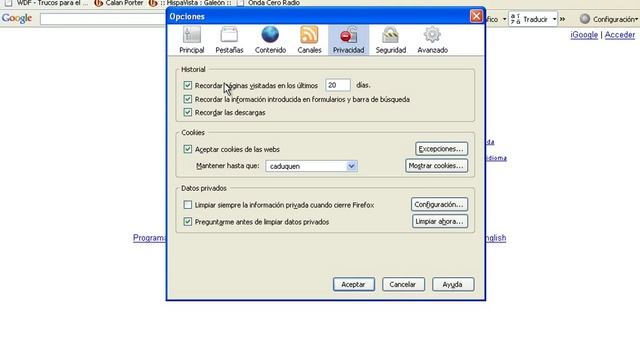Viewport: 640px width, 360px height.
Task: Expand the 'Mantener hasta que' dropdown
Action: click(311, 166)
